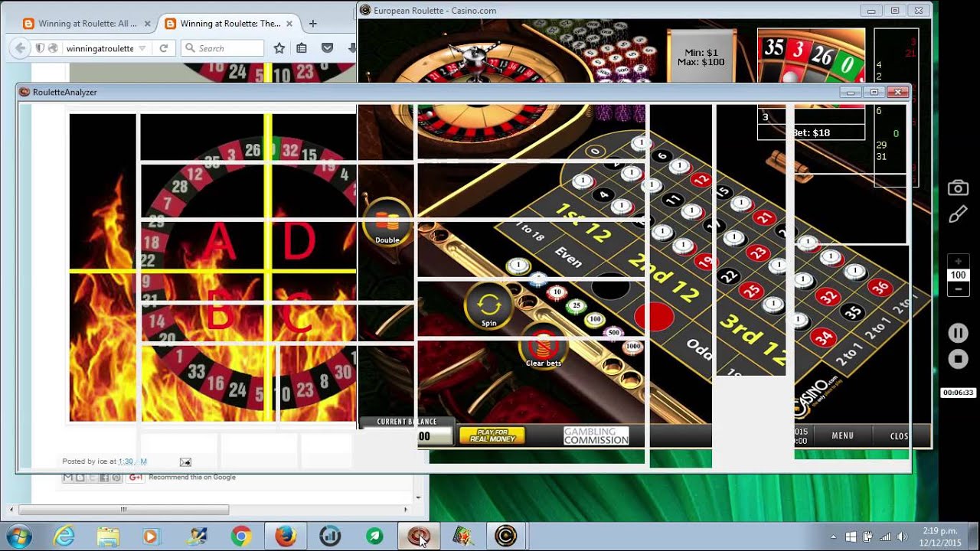Close the 'Winning at Roulette: The' tab
The height and width of the screenshot is (551, 980).
pyautogui.click(x=291, y=24)
